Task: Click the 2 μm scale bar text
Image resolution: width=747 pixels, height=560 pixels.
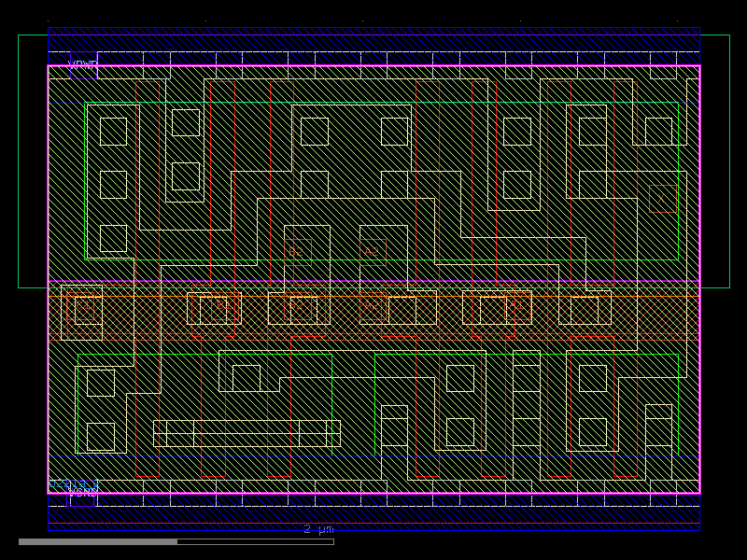Action: (x=317, y=529)
